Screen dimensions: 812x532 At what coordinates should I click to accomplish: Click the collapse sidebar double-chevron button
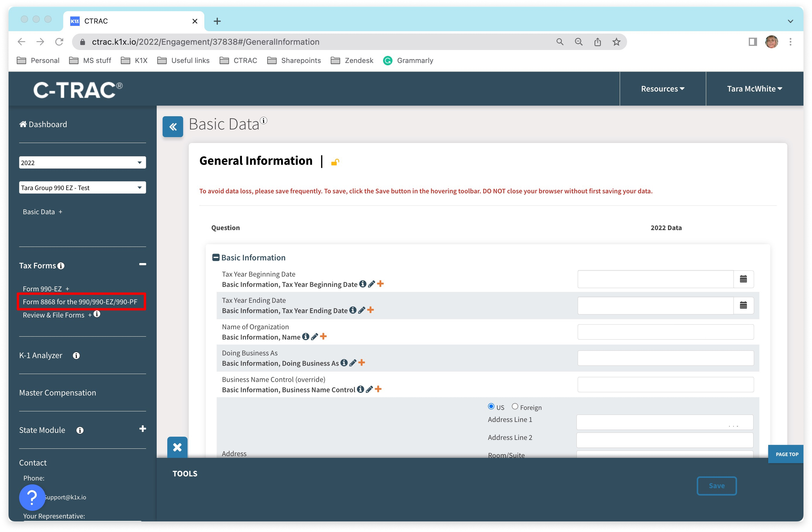[x=173, y=127]
